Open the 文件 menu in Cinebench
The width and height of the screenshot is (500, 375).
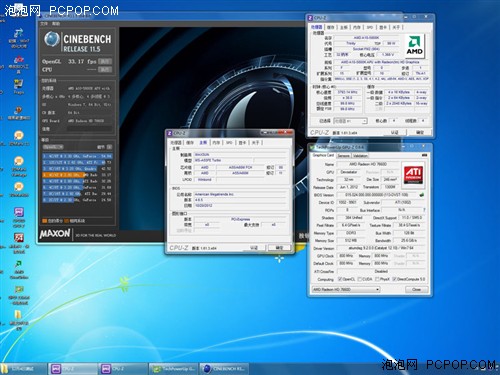coord(44,24)
